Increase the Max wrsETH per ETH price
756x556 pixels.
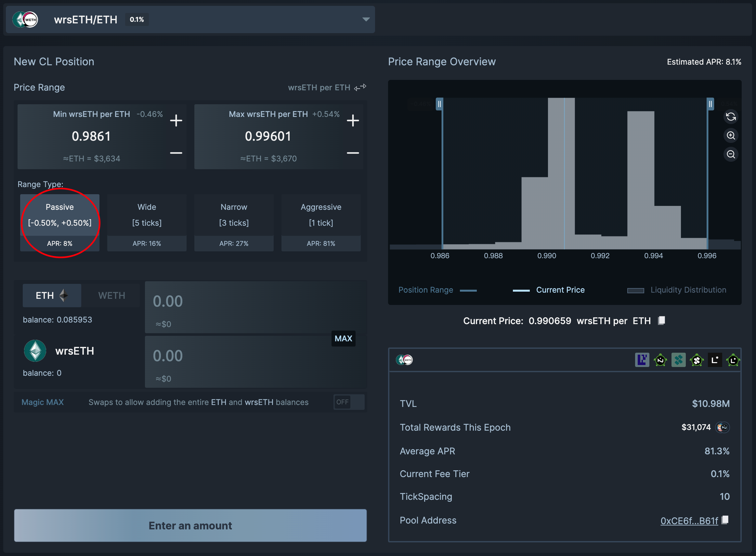pos(353,120)
